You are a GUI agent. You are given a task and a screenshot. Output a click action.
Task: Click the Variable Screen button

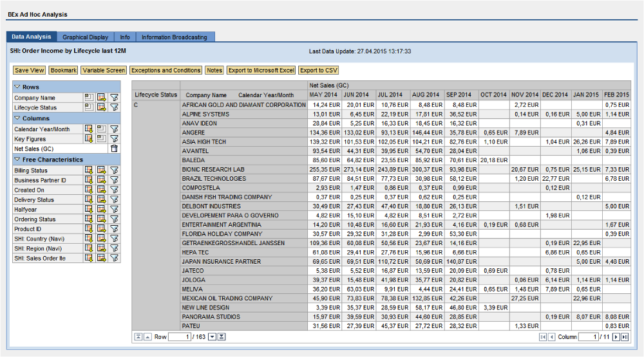pos(104,70)
